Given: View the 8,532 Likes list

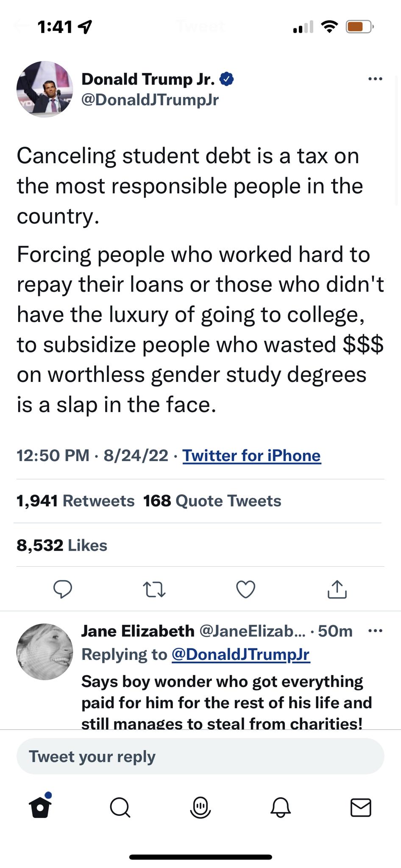Looking at the screenshot, I should click(62, 545).
